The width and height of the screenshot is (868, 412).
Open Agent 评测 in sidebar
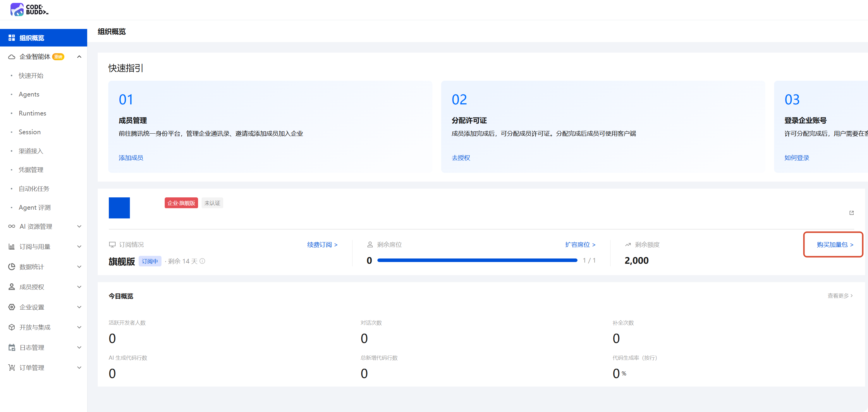[x=35, y=208]
